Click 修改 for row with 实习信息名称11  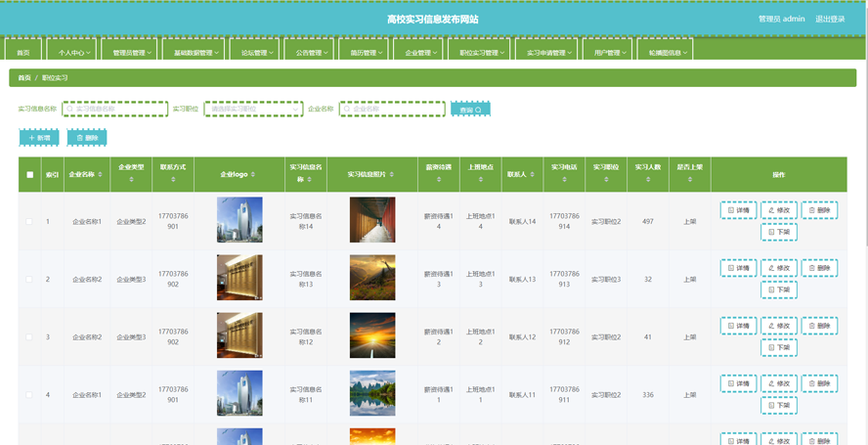coord(779,383)
